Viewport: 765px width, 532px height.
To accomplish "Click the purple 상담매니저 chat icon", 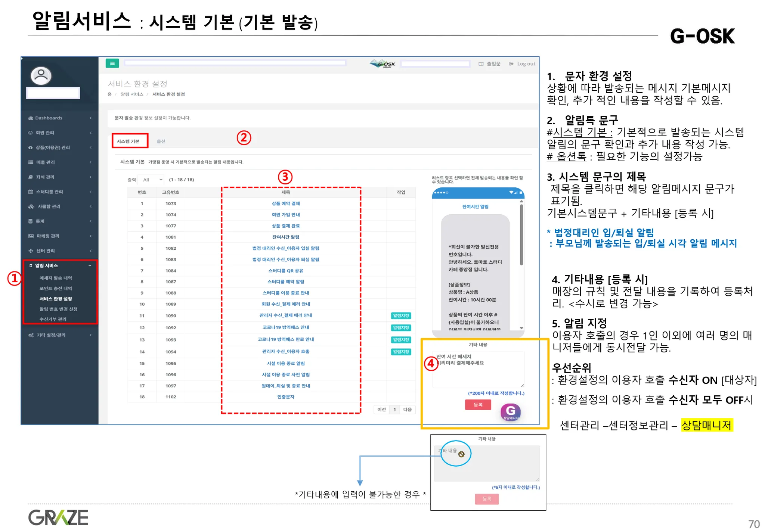I will (510, 412).
